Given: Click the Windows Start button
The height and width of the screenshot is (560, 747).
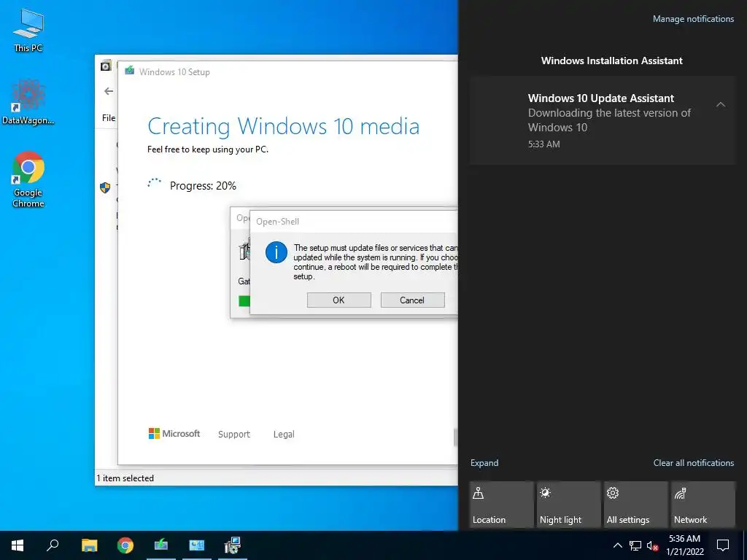Looking at the screenshot, I should 18,545.
